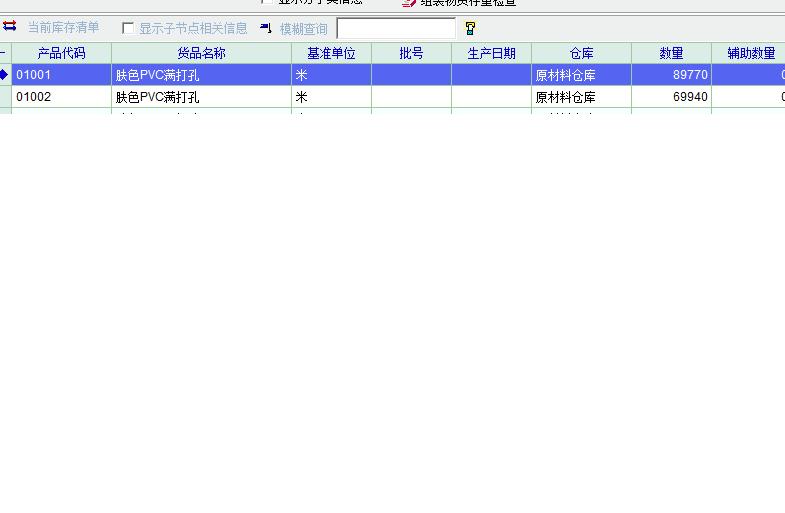Image resolution: width=785 pixels, height=513 pixels.
Task: Click the 批号 column header
Action: coord(411,53)
